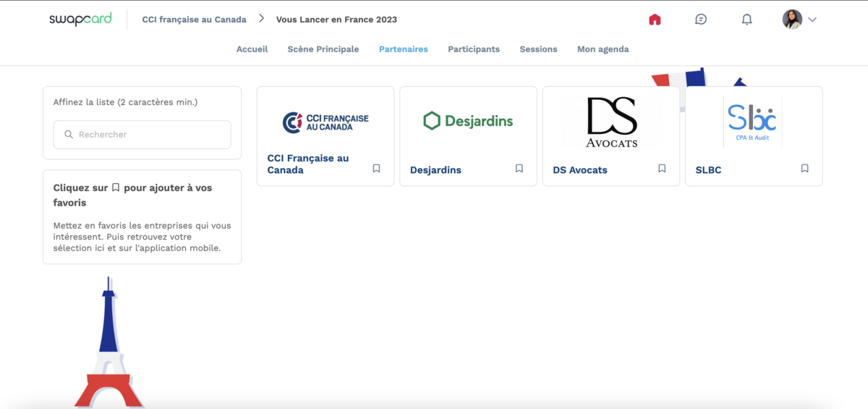Focus the Rechercher search field
The image size is (868, 409).
[152, 135]
